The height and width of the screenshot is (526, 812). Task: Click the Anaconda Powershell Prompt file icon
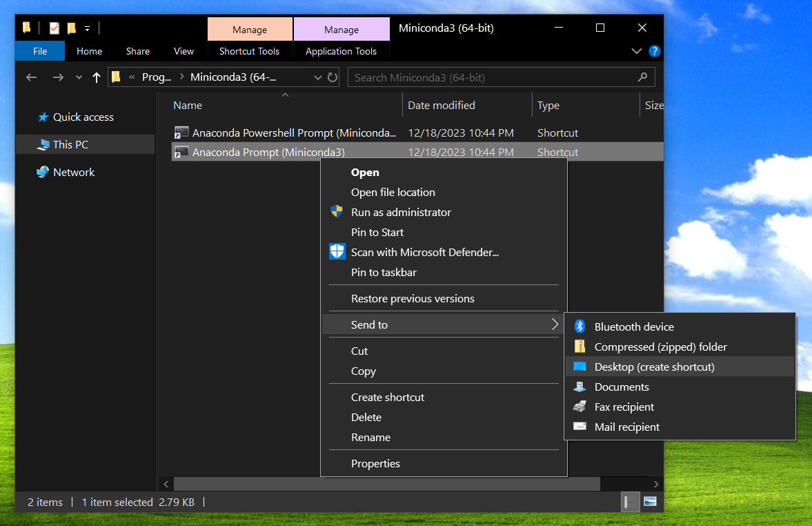click(x=181, y=133)
